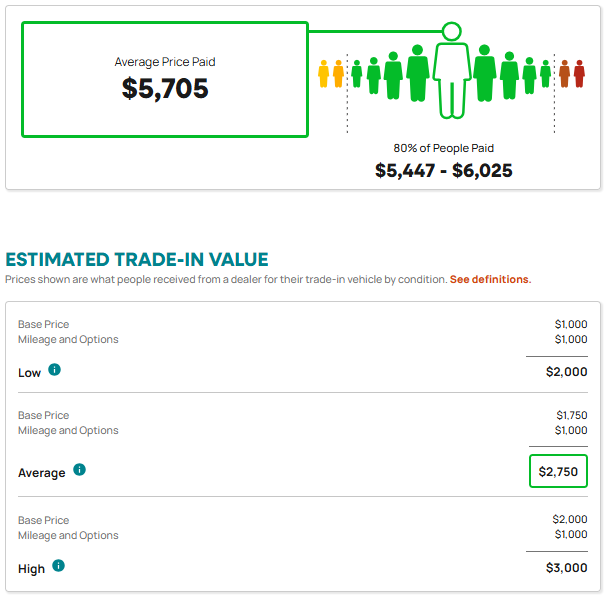
Task: Select the $2,000 Low trade-in total
Action: click(x=566, y=372)
